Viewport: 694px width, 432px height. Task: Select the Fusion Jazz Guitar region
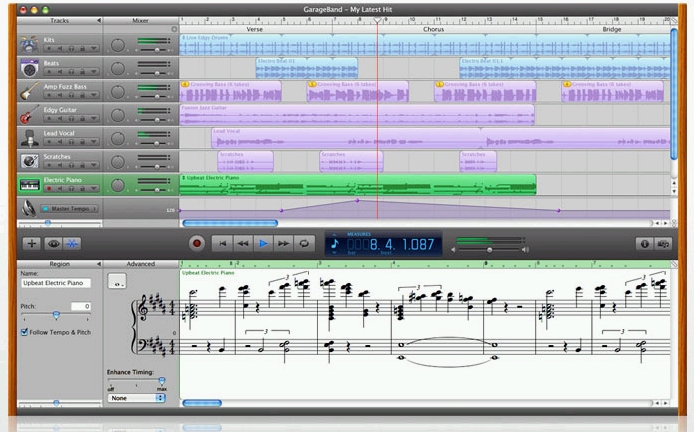click(357, 115)
